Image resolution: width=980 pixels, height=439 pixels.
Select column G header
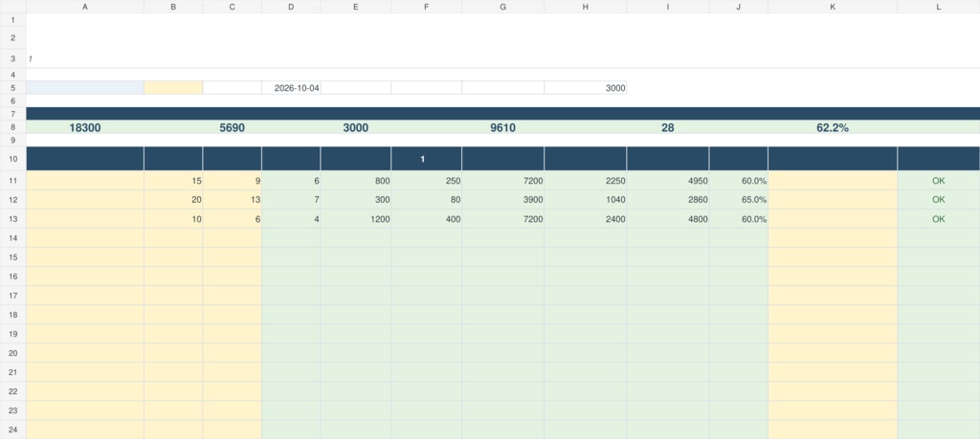(x=503, y=7)
